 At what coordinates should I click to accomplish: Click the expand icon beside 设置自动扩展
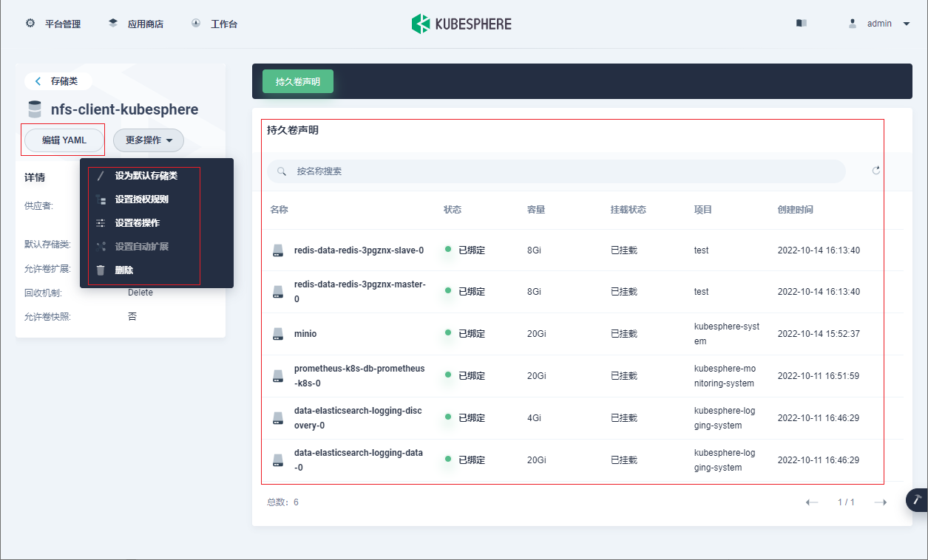click(x=101, y=247)
